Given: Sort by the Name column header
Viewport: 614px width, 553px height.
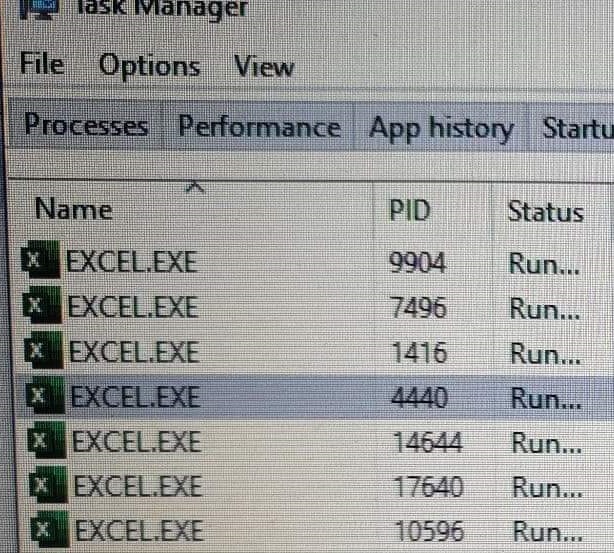Looking at the screenshot, I should [74, 209].
